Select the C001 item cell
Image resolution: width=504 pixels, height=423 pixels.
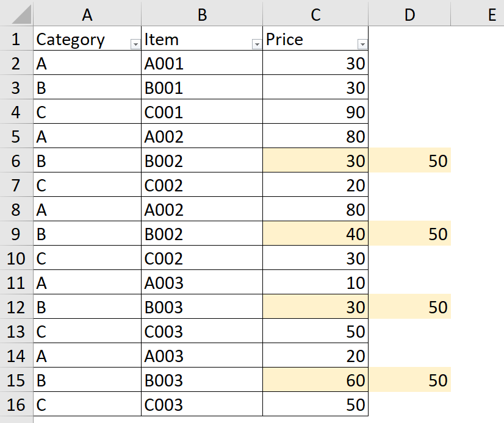202,112
